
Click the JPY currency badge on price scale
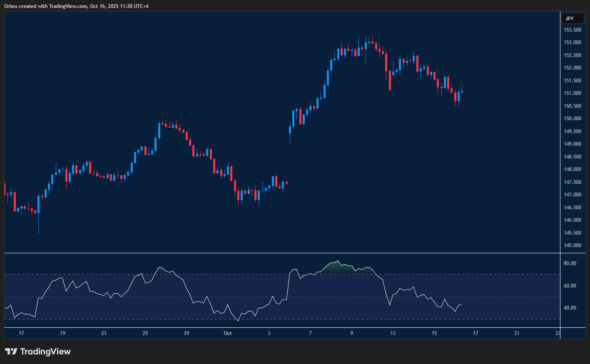pyautogui.click(x=573, y=18)
